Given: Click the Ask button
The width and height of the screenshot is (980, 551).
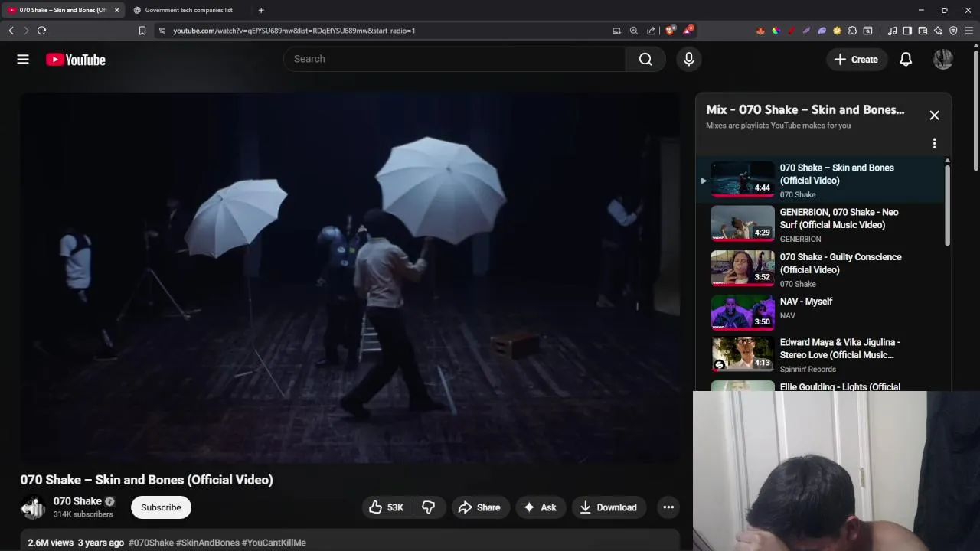Looking at the screenshot, I should (x=540, y=507).
